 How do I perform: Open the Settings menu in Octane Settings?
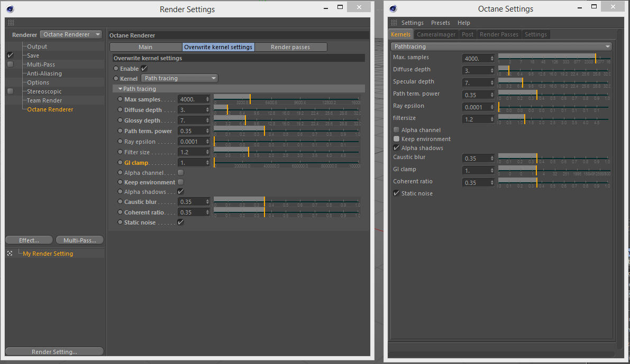click(x=412, y=23)
